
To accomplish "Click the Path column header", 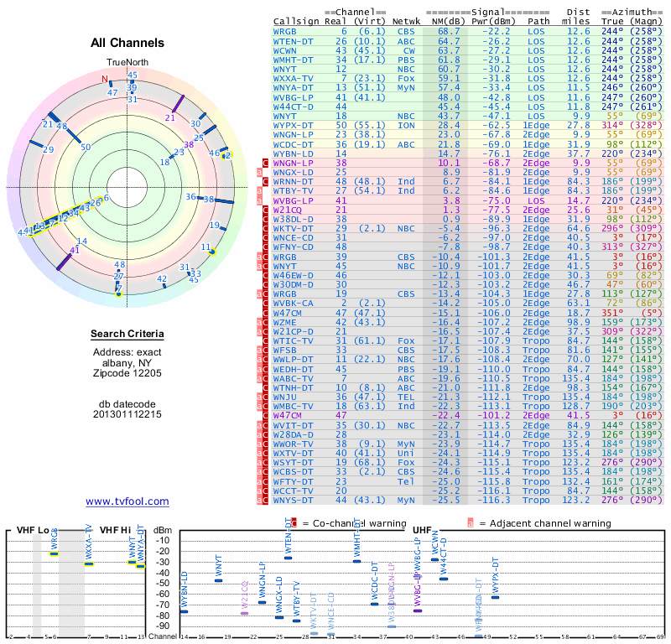I will pos(538,22).
